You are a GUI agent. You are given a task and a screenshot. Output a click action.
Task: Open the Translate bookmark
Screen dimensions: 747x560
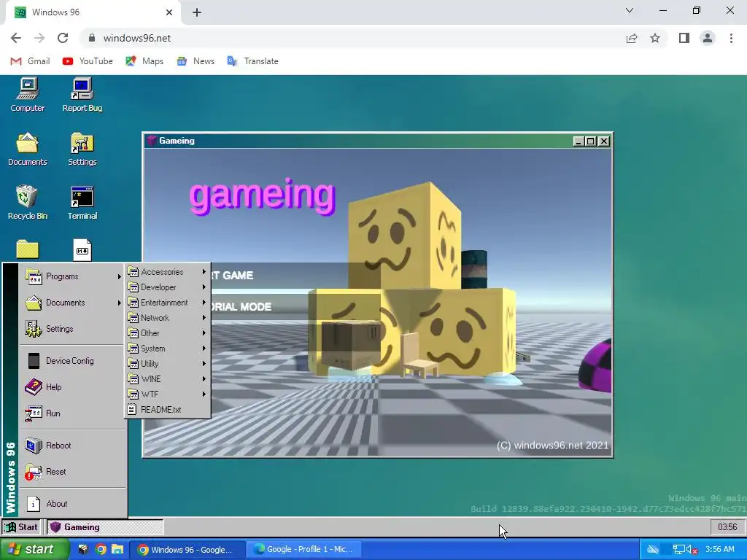253,61
